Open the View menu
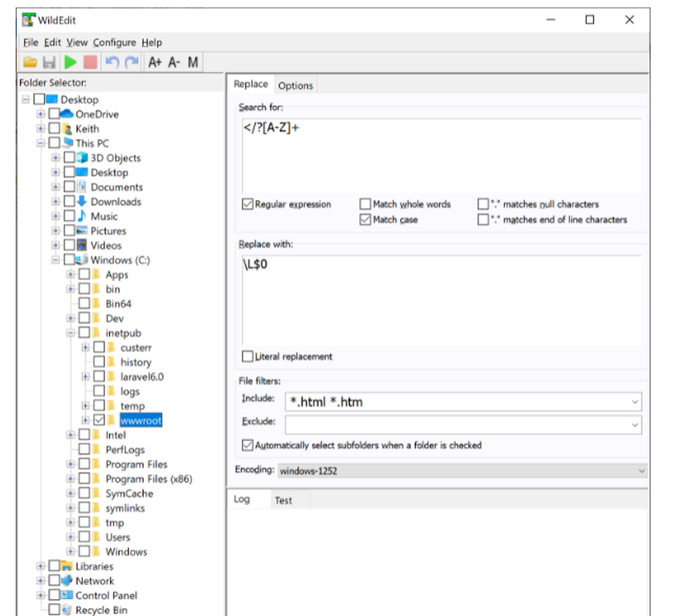This screenshot has height=616, width=680. click(x=77, y=42)
